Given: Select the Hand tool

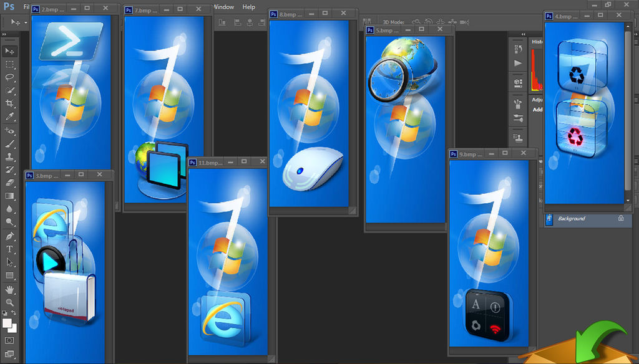Looking at the screenshot, I should pyautogui.click(x=10, y=289).
